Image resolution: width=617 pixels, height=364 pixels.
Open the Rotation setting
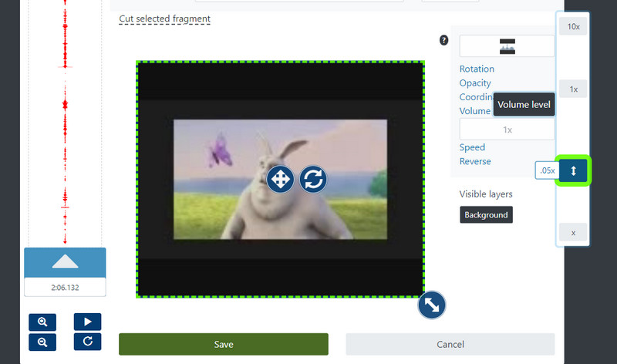(x=477, y=69)
